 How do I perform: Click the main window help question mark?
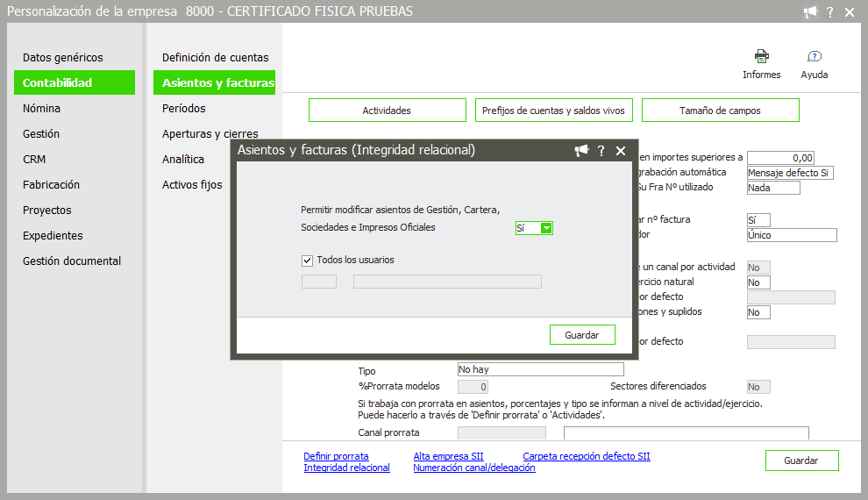pyautogui.click(x=829, y=12)
